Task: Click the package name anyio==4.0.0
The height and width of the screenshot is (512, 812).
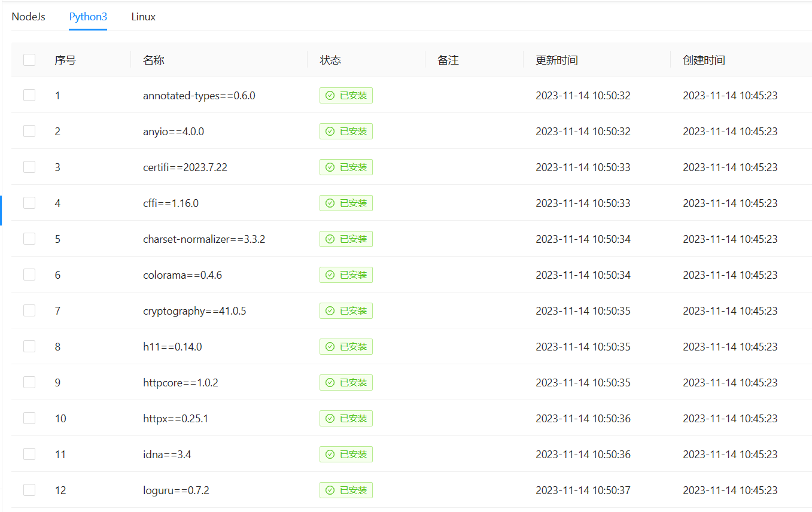Action: point(174,131)
